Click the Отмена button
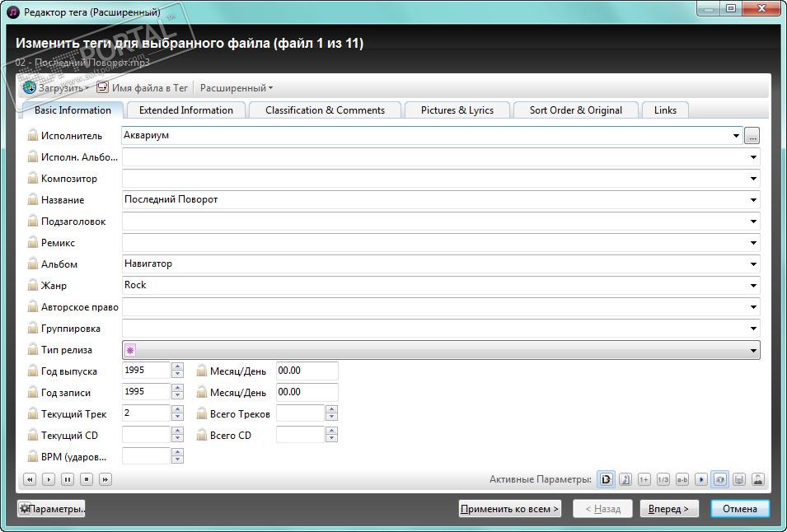 click(x=740, y=508)
